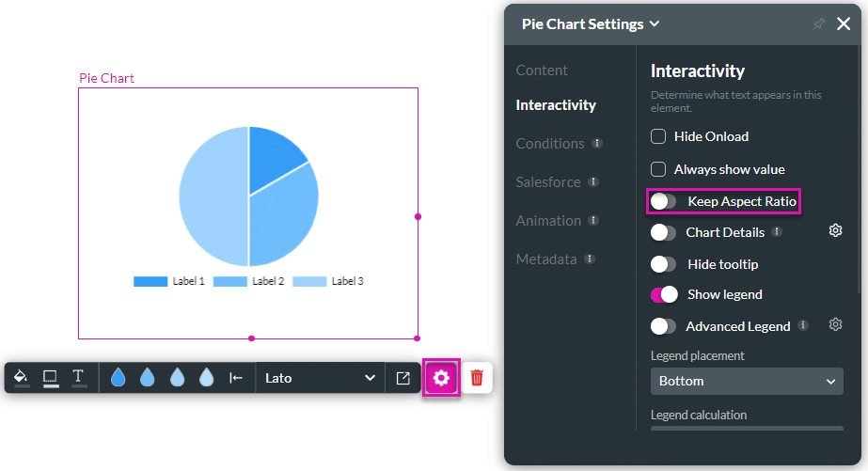Click the Pie Chart element label
The width and height of the screenshot is (868, 471).
tap(106, 78)
